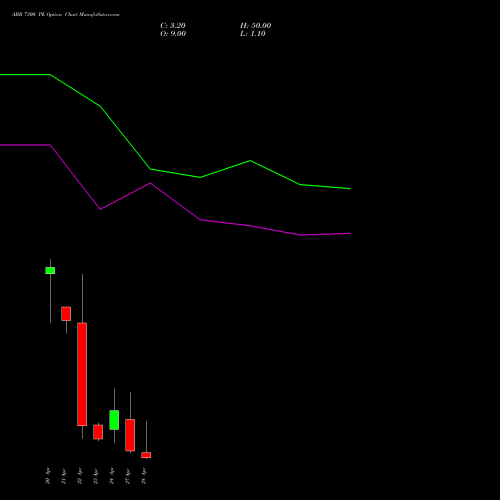Click the "21 Apr" date axis label

64,476
